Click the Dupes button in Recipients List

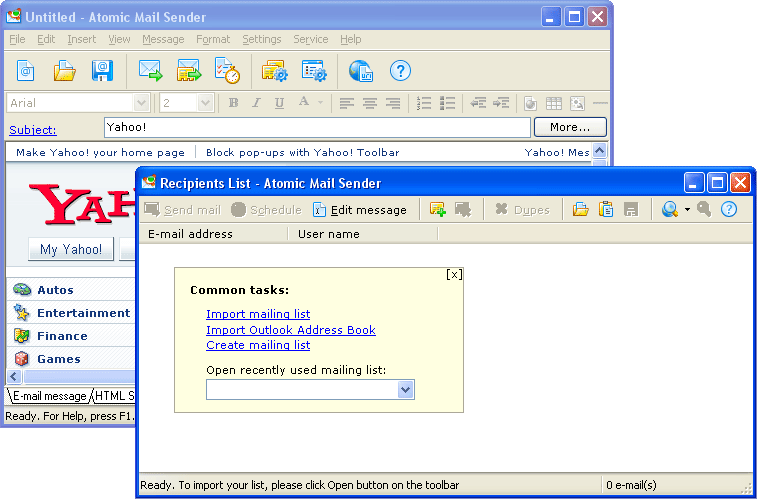(523, 210)
